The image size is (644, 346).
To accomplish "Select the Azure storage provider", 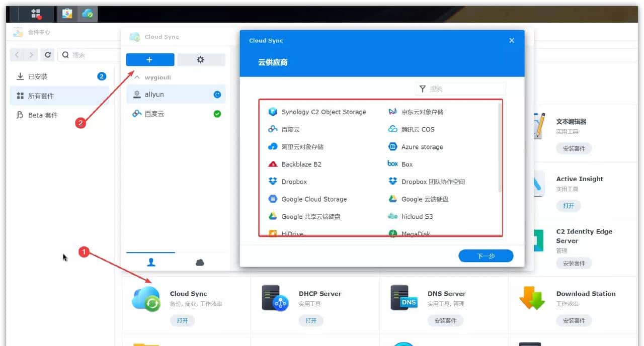I will point(423,146).
